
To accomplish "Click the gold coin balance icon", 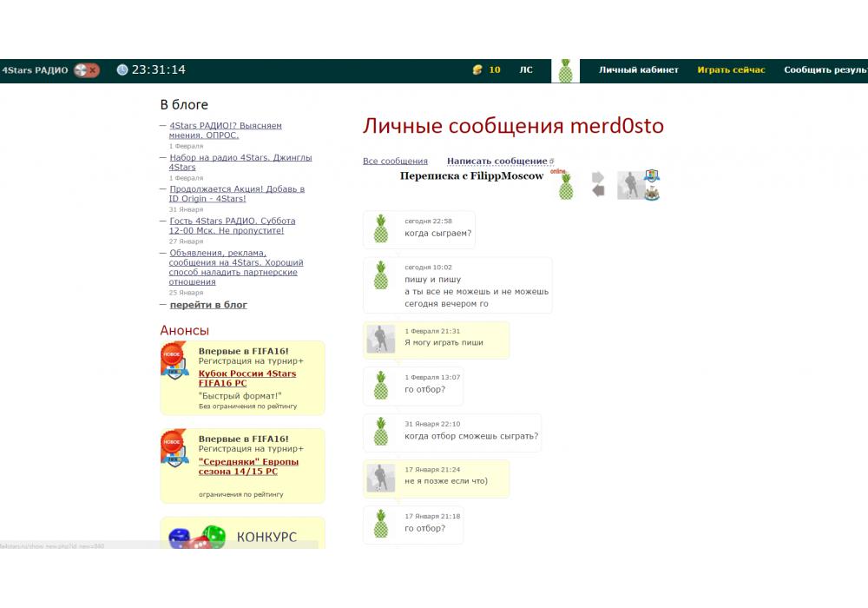I will tap(477, 69).
